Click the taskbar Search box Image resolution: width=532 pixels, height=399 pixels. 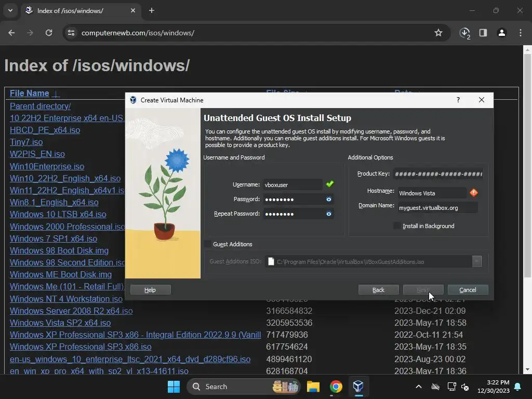click(x=243, y=387)
